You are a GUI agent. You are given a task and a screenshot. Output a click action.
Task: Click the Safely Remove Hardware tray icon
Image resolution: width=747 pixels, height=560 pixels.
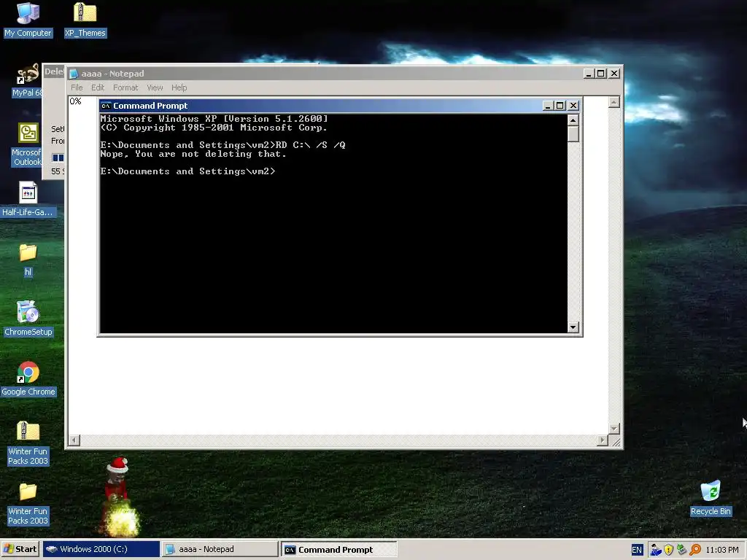coord(681,550)
